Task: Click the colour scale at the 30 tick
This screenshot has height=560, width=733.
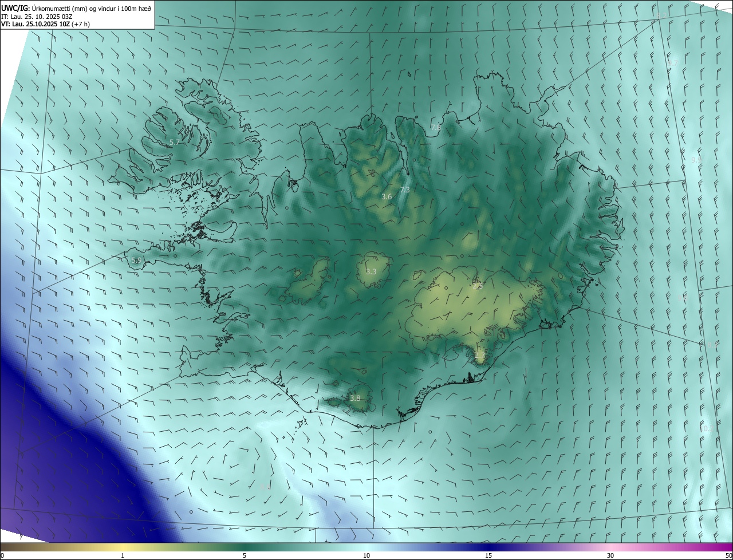Action: click(x=610, y=555)
